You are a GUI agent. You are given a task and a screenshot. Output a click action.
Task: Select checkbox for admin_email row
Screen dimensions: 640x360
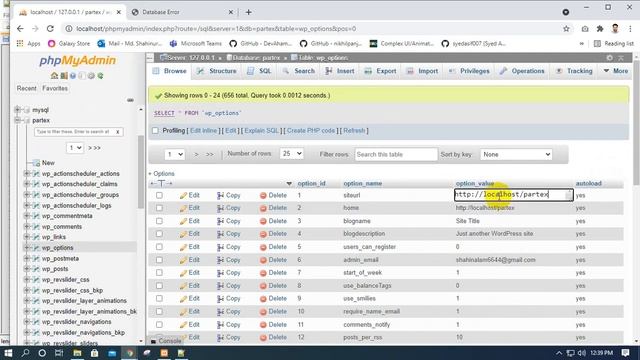point(159,260)
